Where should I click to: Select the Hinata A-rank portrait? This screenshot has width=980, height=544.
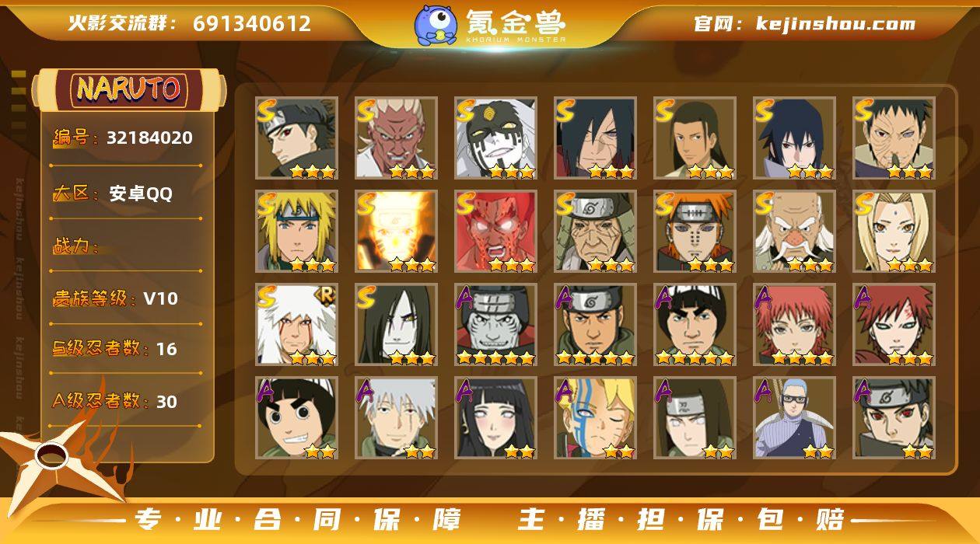click(x=496, y=418)
